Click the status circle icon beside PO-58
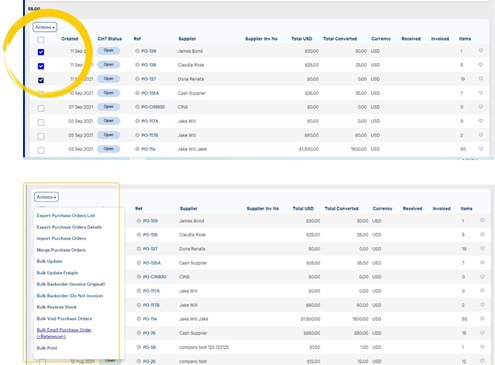This screenshot has height=365, width=495. point(139,347)
